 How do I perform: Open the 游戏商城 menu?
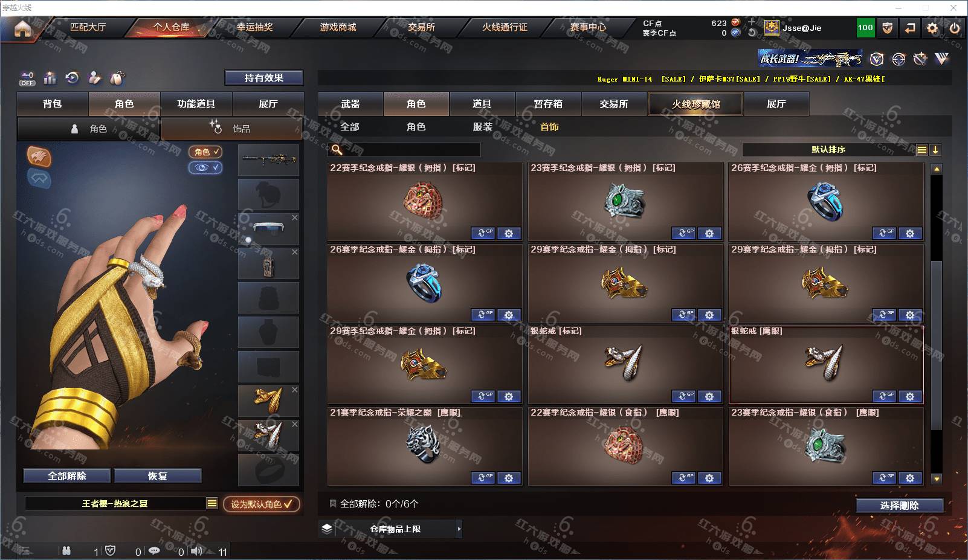338,27
